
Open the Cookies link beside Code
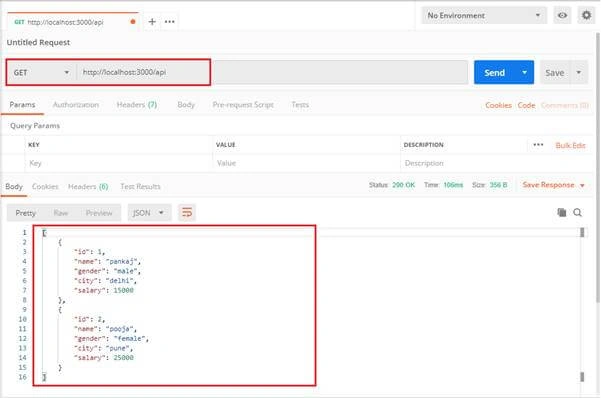(498, 105)
